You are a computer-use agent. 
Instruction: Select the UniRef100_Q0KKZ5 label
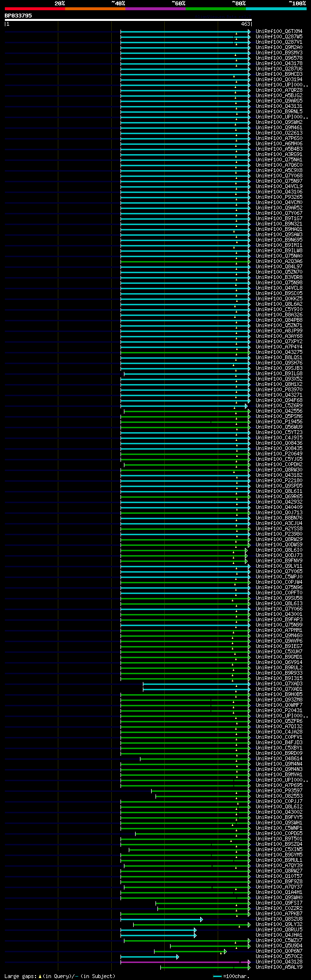279,298
